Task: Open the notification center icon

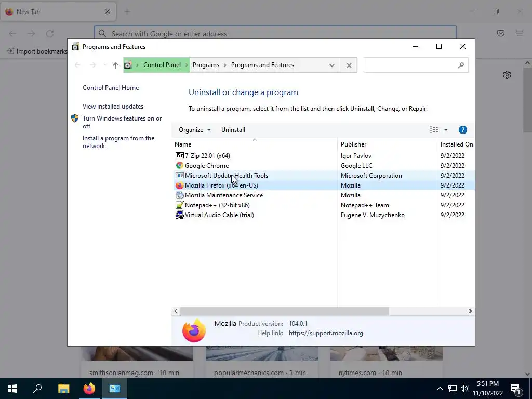Action: pyautogui.click(x=515, y=389)
